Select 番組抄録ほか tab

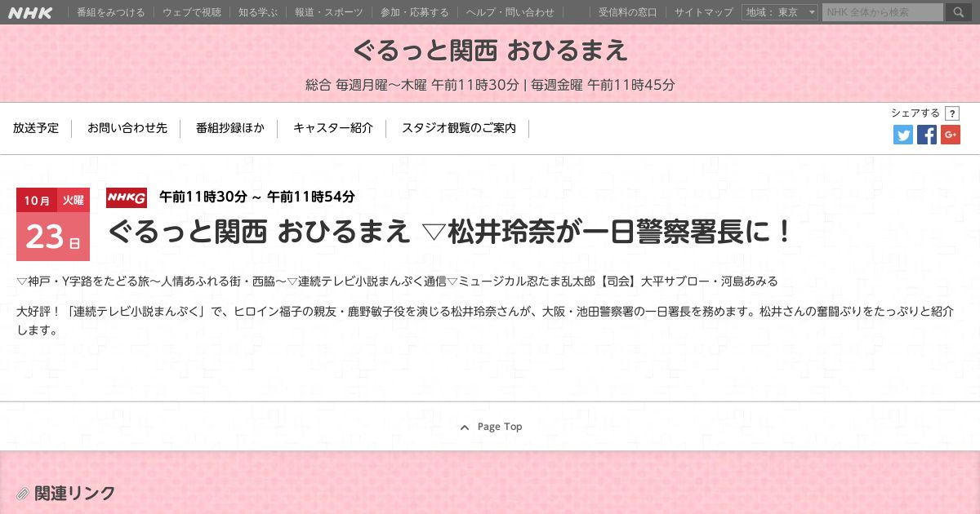(230, 128)
